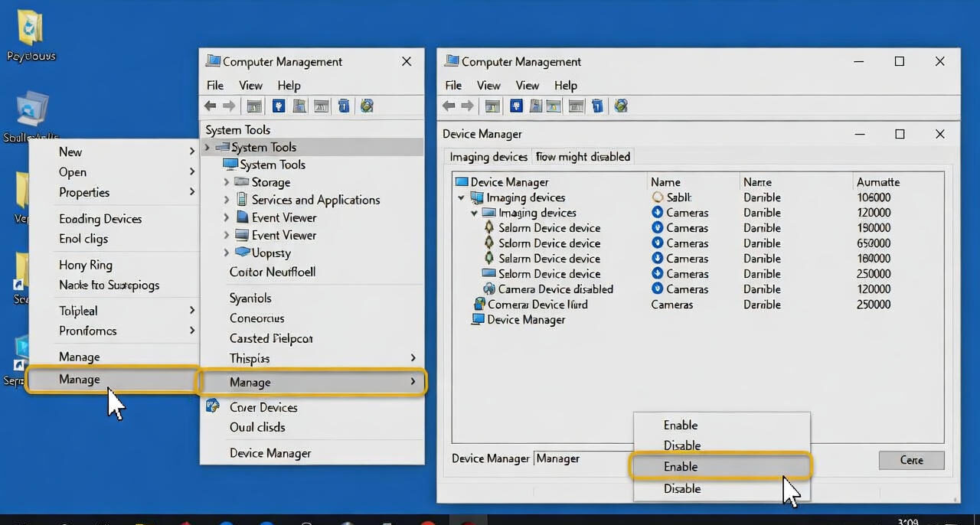
Task: Choose the highlighted Enable context menu entry
Action: pos(720,466)
